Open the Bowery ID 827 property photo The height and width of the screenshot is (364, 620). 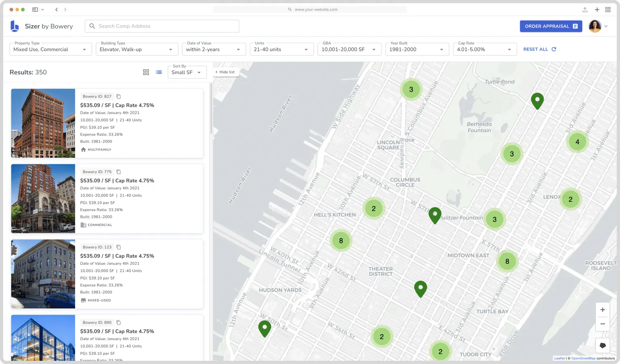[x=43, y=123]
